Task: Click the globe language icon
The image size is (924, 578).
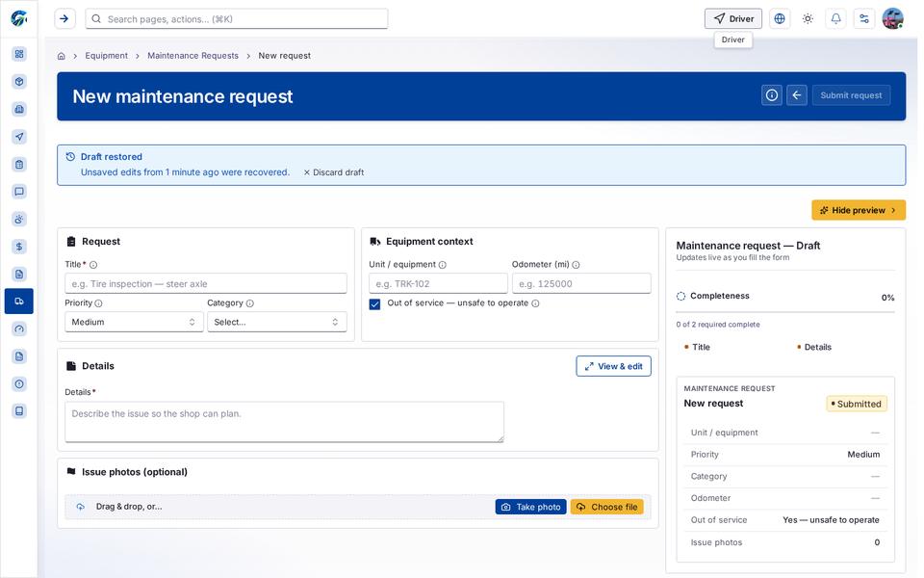Action: (x=780, y=19)
